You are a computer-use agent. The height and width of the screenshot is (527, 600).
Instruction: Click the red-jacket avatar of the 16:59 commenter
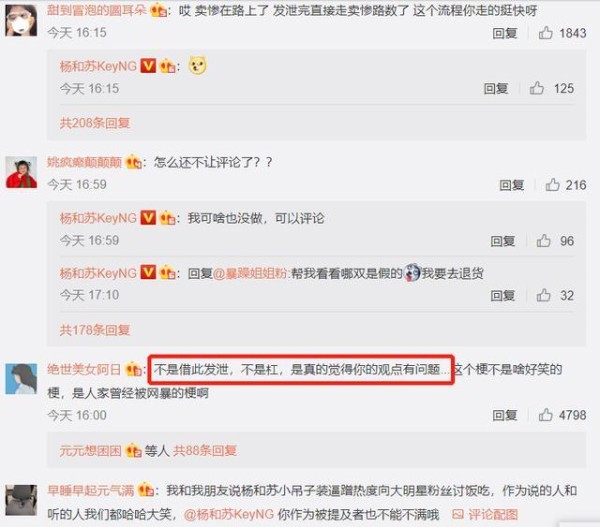point(21,172)
